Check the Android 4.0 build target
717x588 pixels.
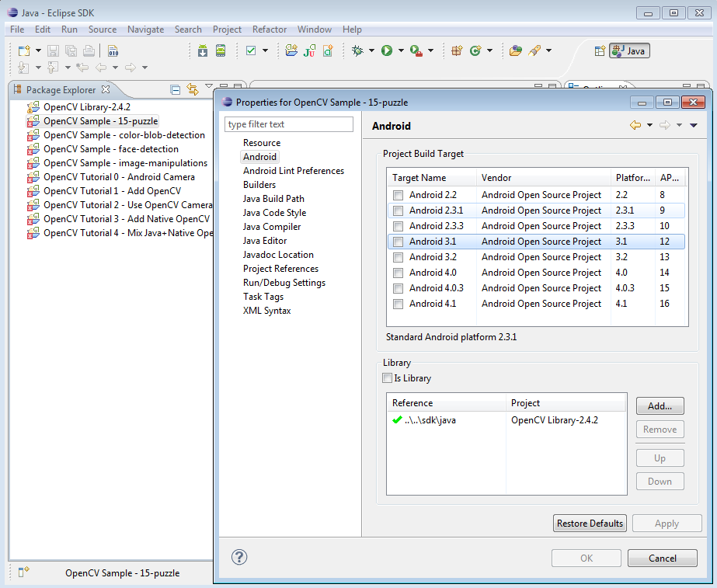point(398,273)
